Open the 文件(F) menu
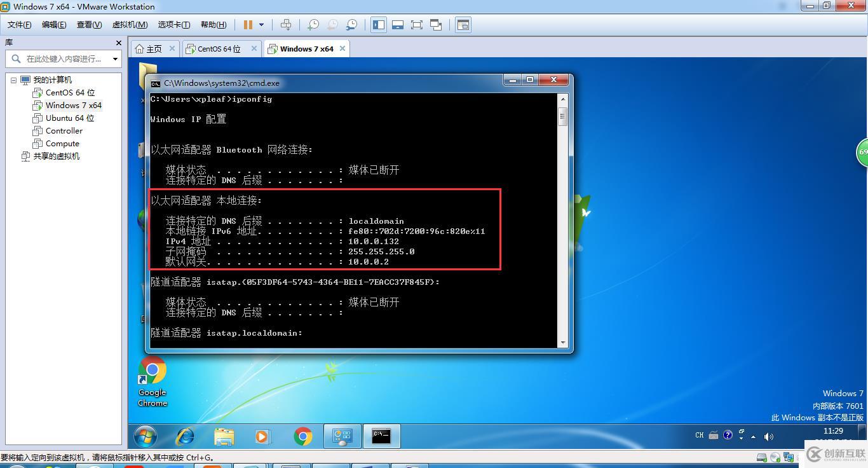Viewport: 868px width, 468px height. [19, 25]
